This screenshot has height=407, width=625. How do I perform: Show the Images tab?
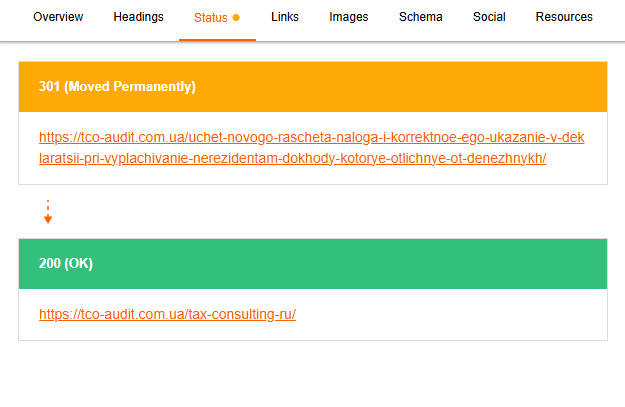348,17
